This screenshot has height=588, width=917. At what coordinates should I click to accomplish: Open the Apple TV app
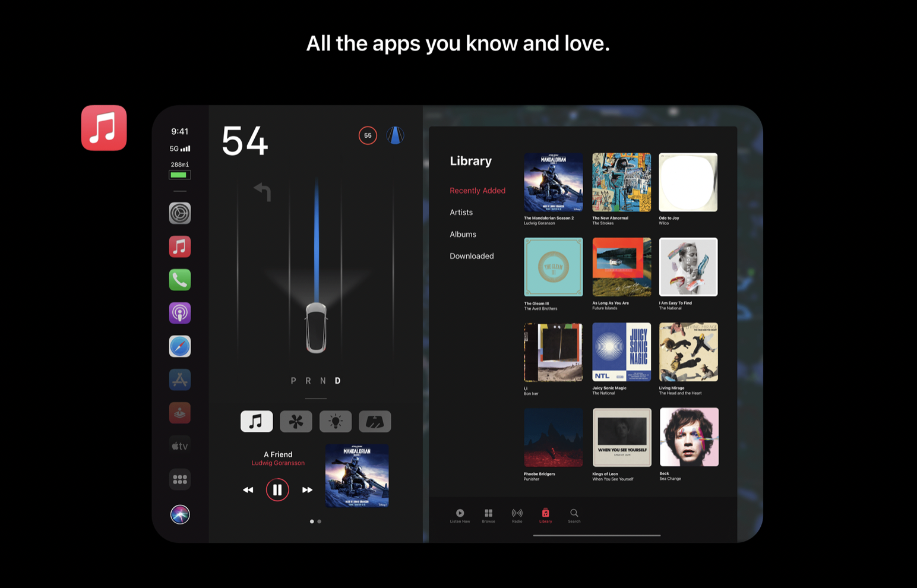[179, 446]
